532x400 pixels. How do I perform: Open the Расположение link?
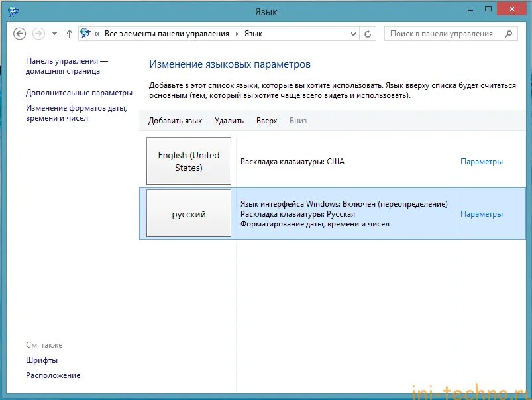click(x=53, y=375)
